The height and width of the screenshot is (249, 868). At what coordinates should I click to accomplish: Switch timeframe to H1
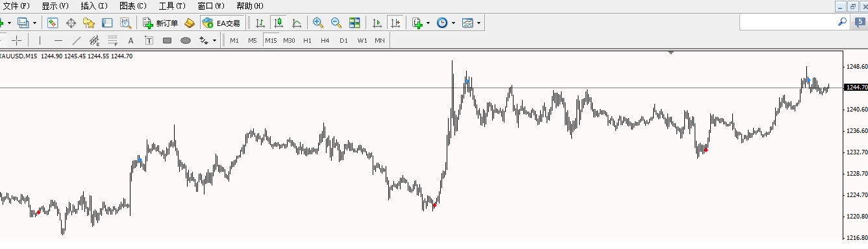[307, 40]
